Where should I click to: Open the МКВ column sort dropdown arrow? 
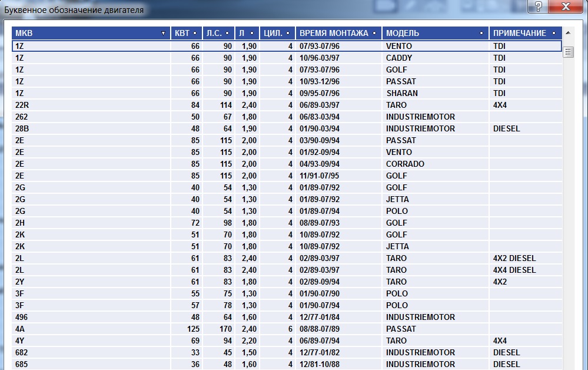163,34
